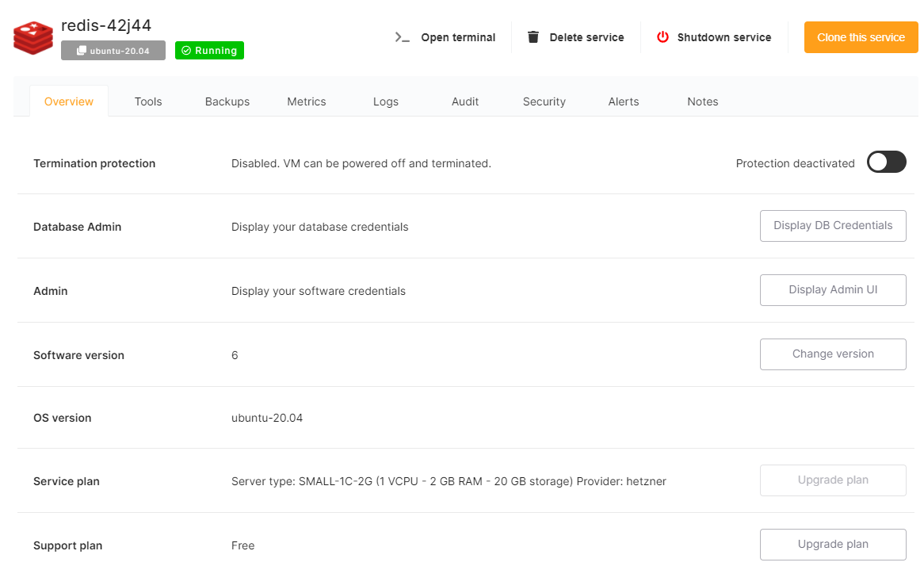The height and width of the screenshot is (570, 924).
Task: Switch to the Notes tab
Action: click(x=703, y=101)
